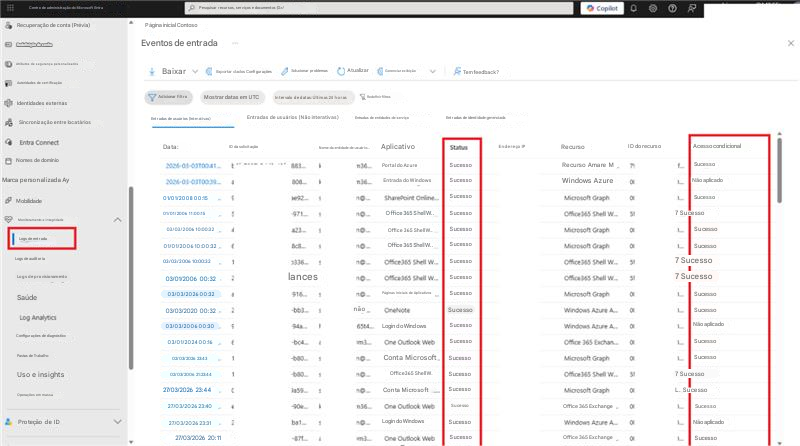Open the Eventos de entrada ellipsis menu
Viewport: 800px width, 446px height.
(x=235, y=43)
